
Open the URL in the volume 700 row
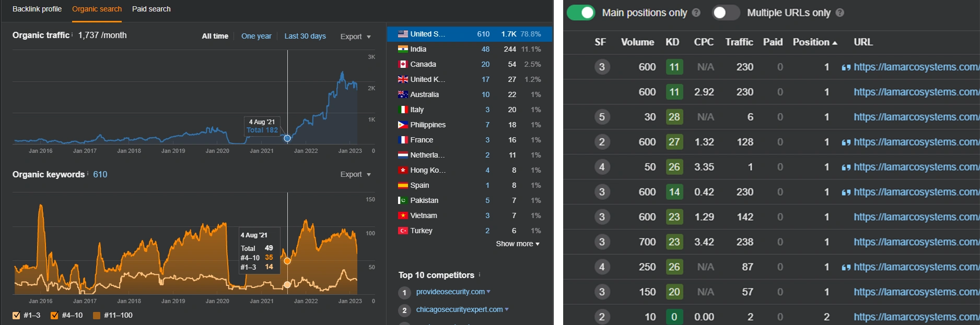point(917,242)
